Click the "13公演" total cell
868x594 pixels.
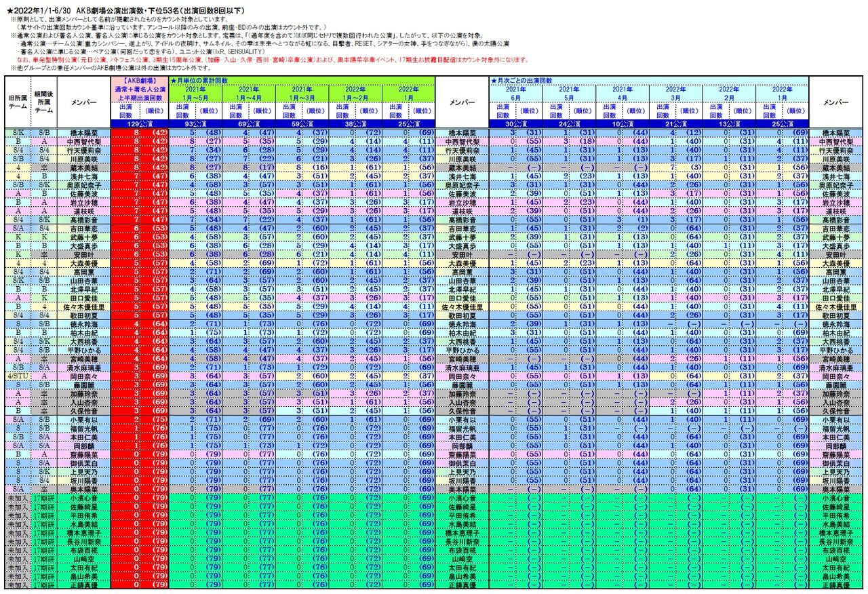pyautogui.click(x=730, y=124)
